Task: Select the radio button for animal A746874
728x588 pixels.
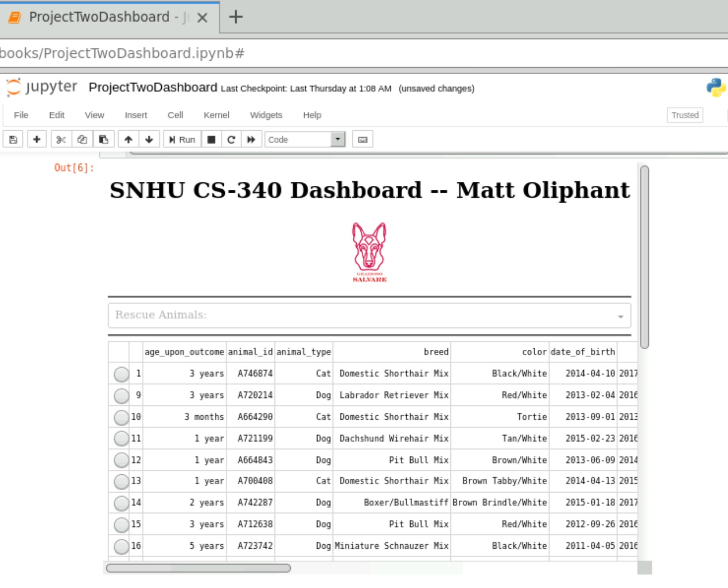Action: point(121,374)
